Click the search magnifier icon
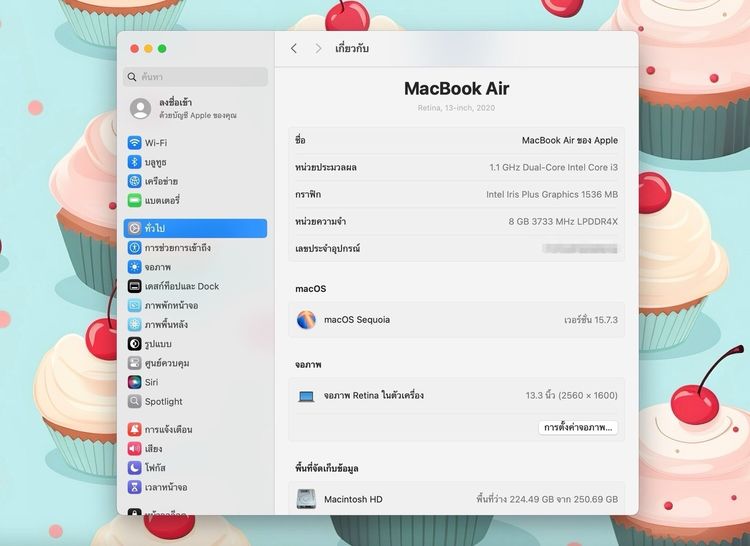Image resolution: width=750 pixels, height=546 pixels. point(132,77)
